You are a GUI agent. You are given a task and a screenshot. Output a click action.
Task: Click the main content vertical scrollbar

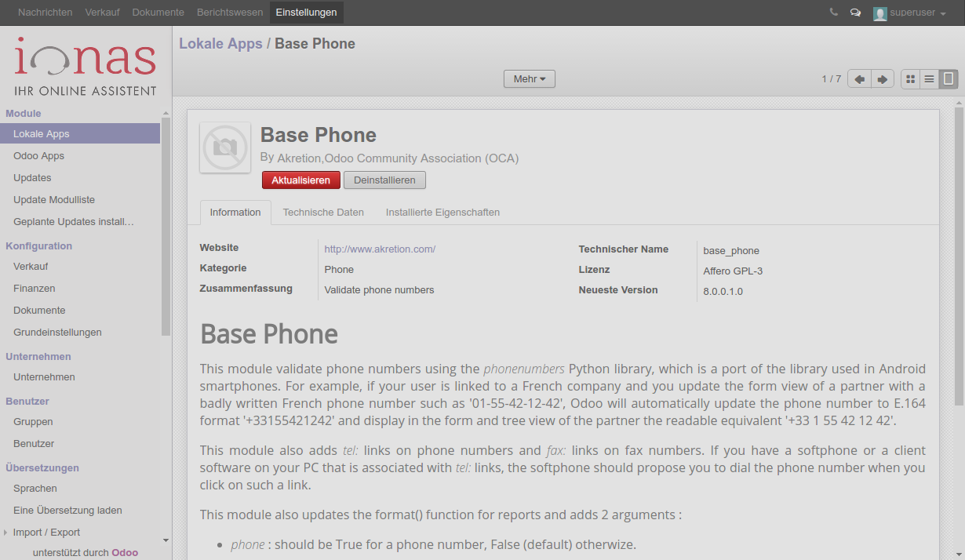tap(959, 256)
